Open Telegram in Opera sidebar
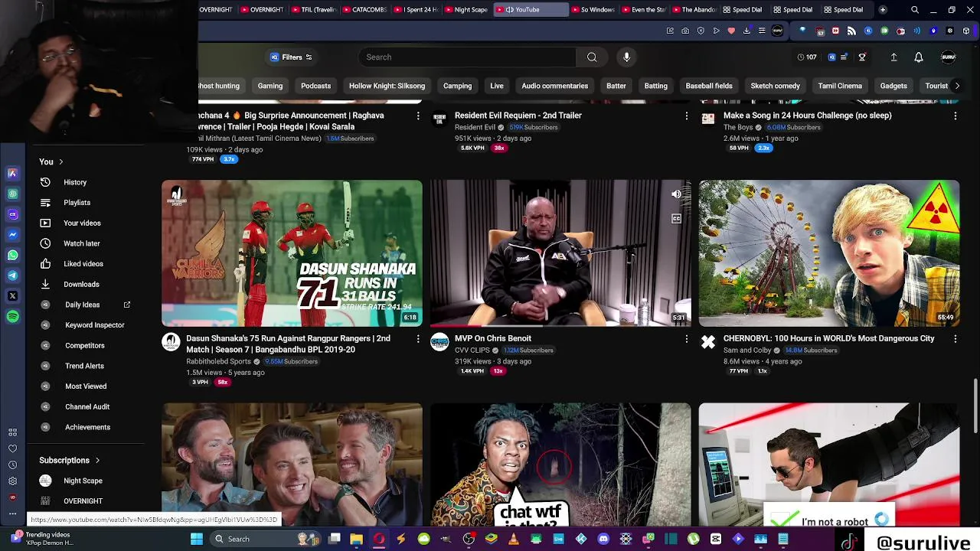The image size is (980, 551). (x=12, y=275)
